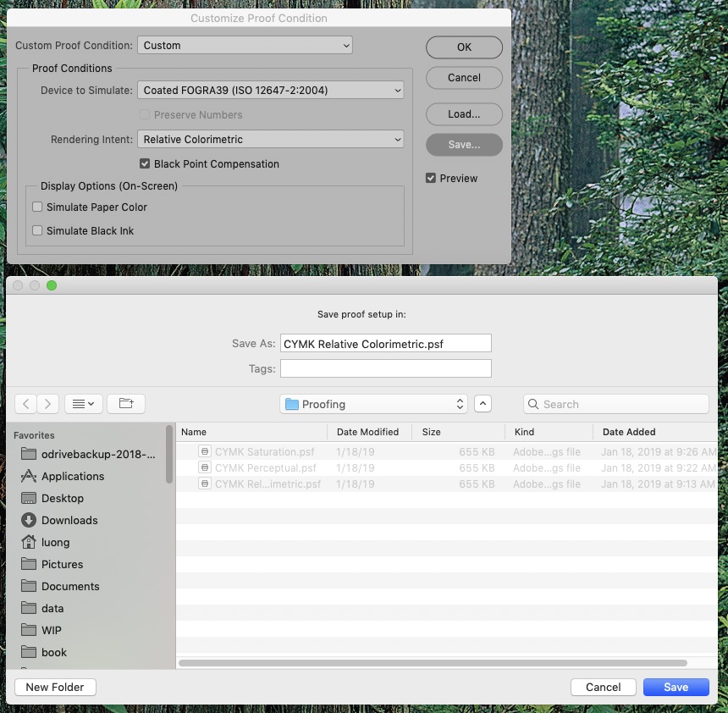Screen dimensions: 728x713
Task: Expand the Proofing folder location popup
Action: (x=373, y=404)
